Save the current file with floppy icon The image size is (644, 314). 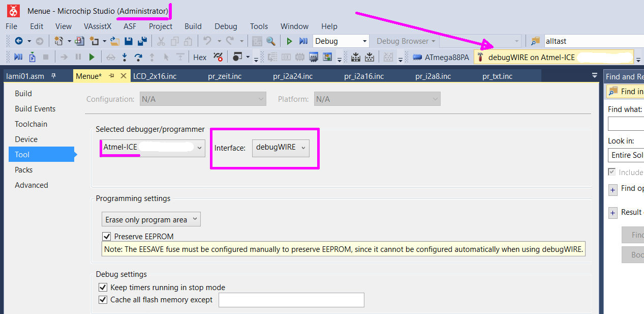[129, 41]
